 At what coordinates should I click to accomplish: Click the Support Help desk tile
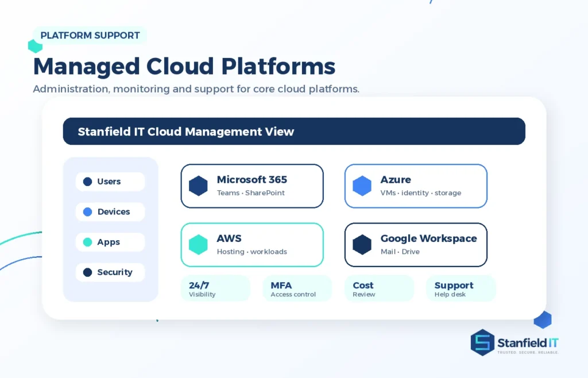461,288
